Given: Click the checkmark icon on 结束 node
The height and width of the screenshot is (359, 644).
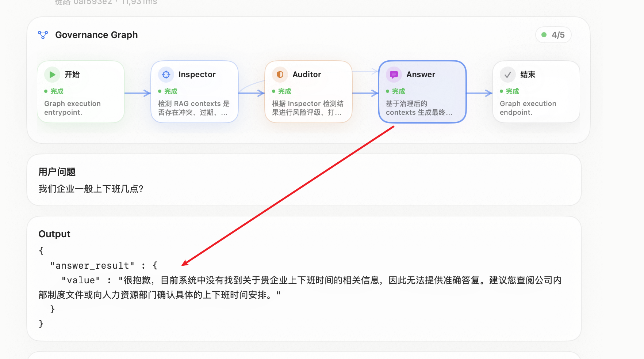Looking at the screenshot, I should pyautogui.click(x=508, y=75).
